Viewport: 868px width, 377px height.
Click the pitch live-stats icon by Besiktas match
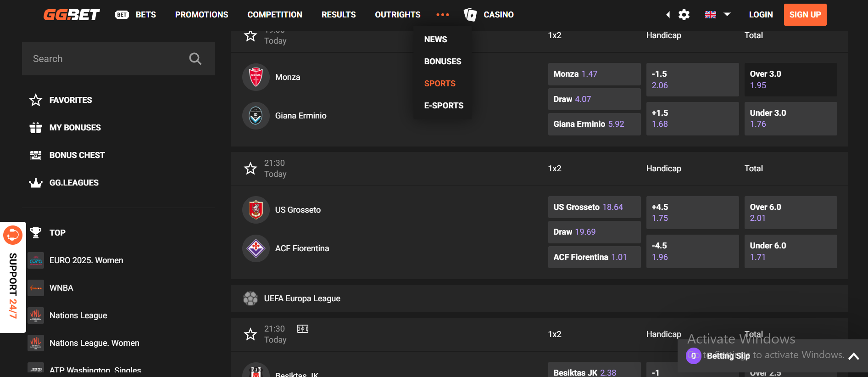tap(303, 329)
